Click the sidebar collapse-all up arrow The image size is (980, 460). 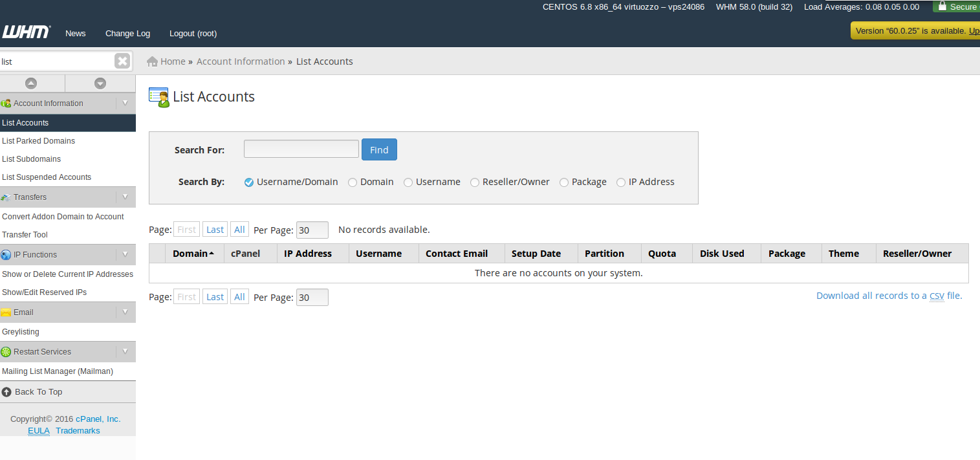point(31,83)
